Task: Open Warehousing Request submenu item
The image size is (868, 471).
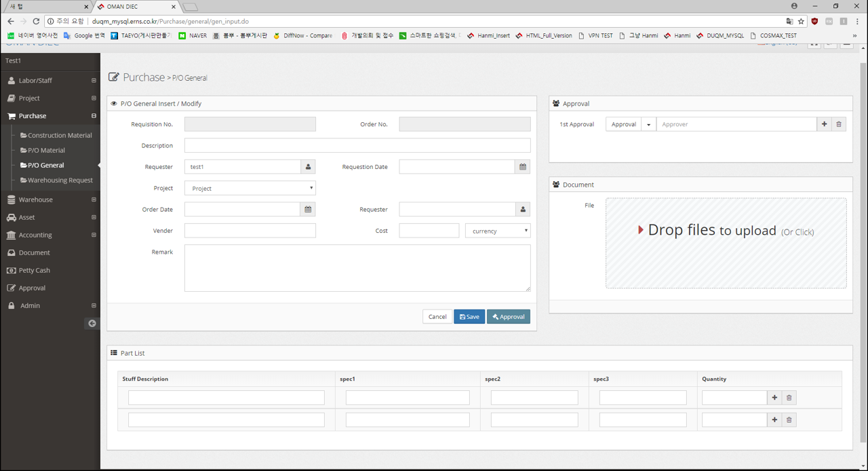Action: [x=56, y=180]
